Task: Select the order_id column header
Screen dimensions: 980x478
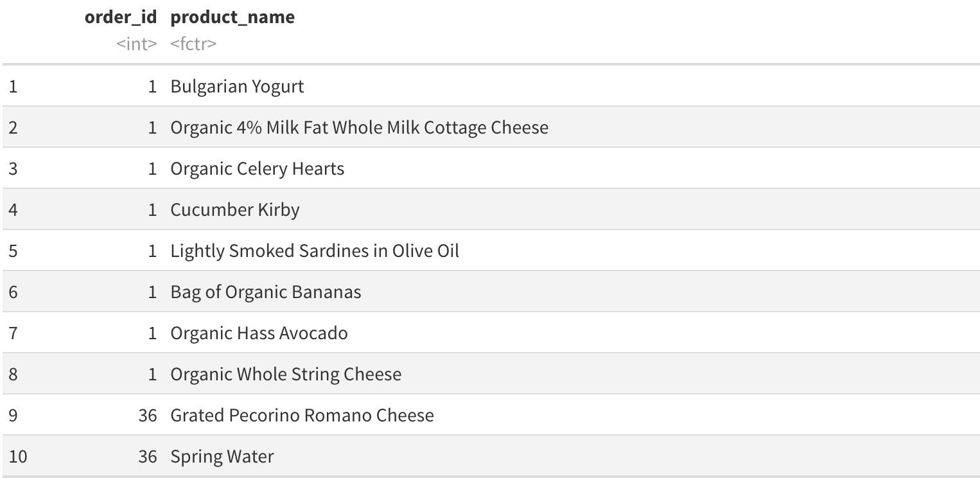Action: pos(121,17)
